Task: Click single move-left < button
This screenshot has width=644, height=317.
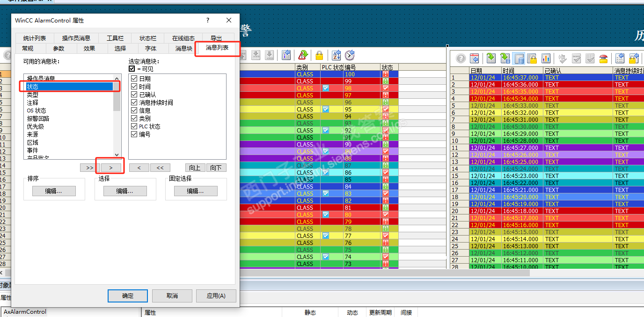Action: 139,168
